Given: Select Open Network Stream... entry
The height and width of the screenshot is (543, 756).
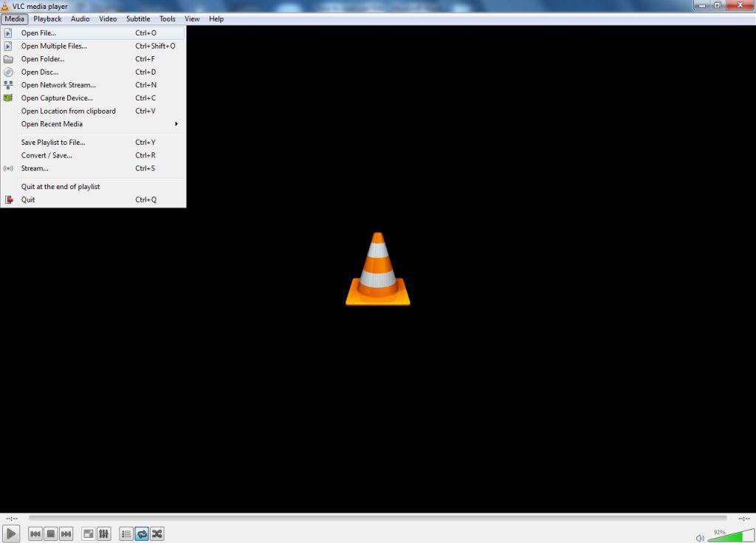Looking at the screenshot, I should tap(58, 85).
